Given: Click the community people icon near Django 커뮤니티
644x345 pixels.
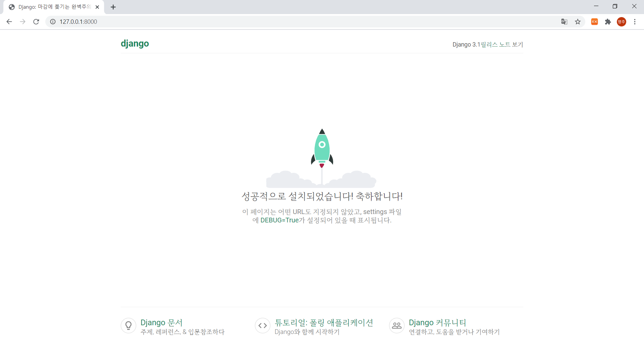Looking at the screenshot, I should pos(396,325).
